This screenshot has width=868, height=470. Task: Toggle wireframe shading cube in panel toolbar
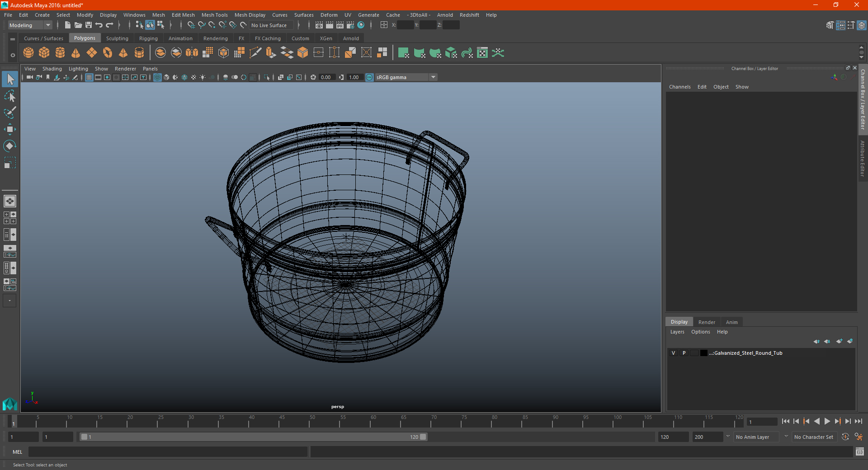click(x=157, y=77)
